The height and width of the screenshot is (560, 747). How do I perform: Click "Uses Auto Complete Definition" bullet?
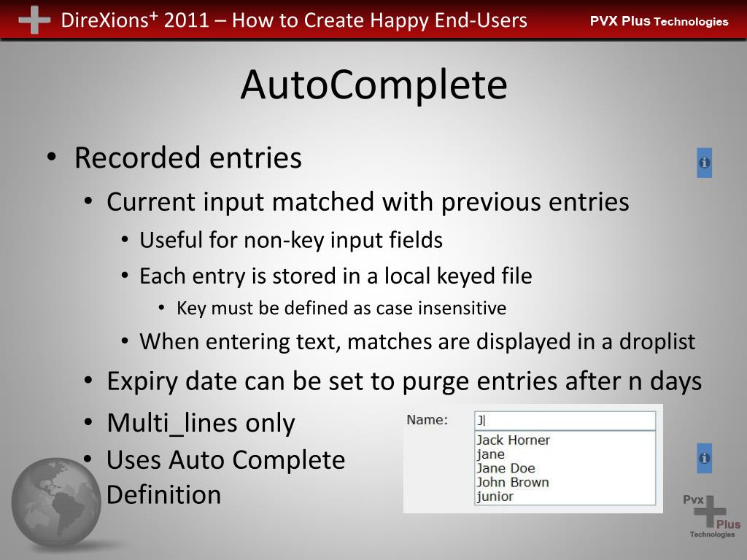[226, 477]
